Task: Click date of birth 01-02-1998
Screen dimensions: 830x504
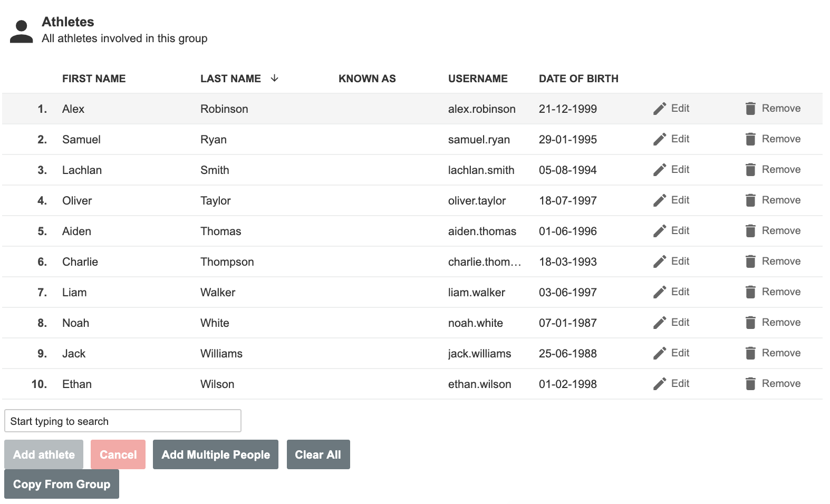Action: tap(568, 384)
